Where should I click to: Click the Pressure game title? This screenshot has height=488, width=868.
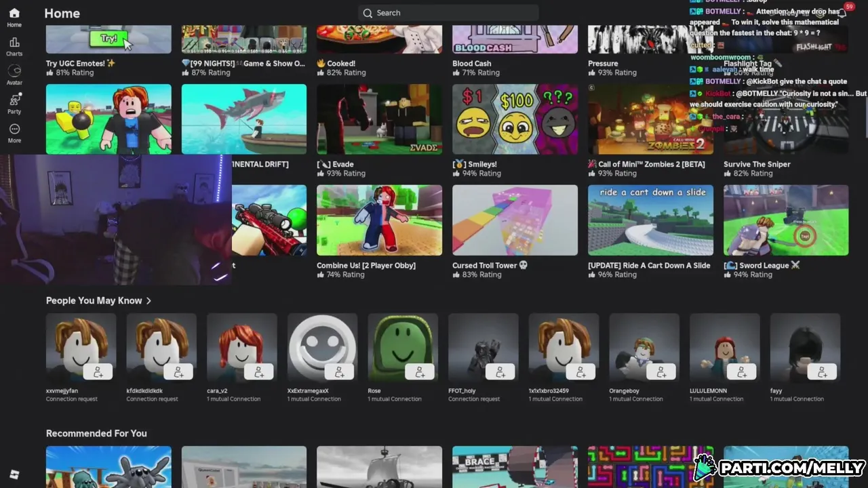[603, 63]
